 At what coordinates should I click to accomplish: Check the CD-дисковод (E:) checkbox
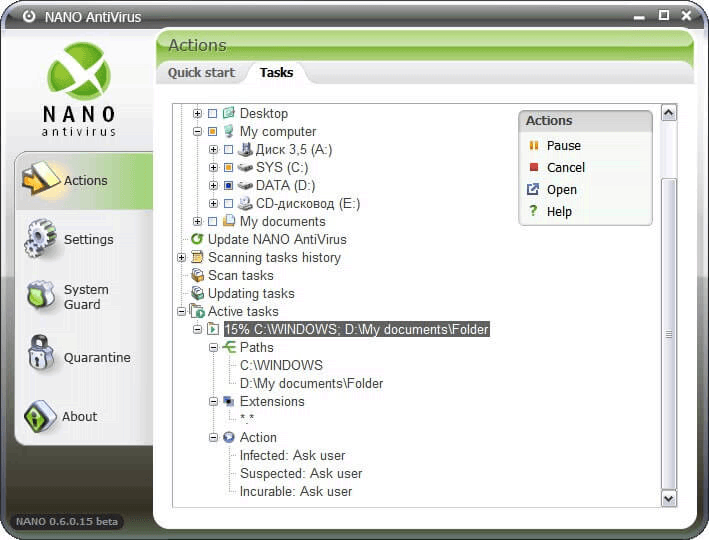[228, 204]
